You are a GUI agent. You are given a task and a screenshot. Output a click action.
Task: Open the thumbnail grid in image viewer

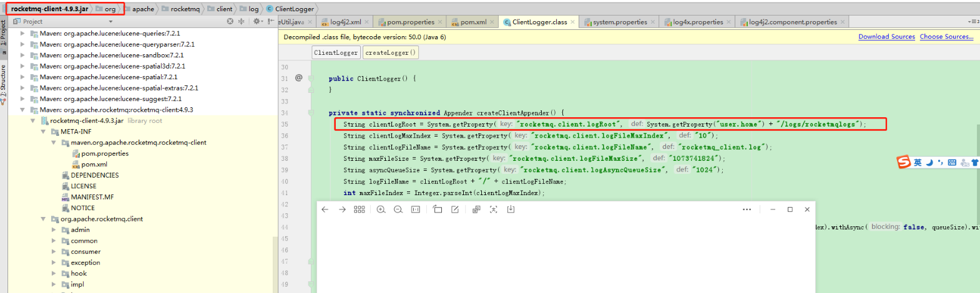(x=360, y=209)
